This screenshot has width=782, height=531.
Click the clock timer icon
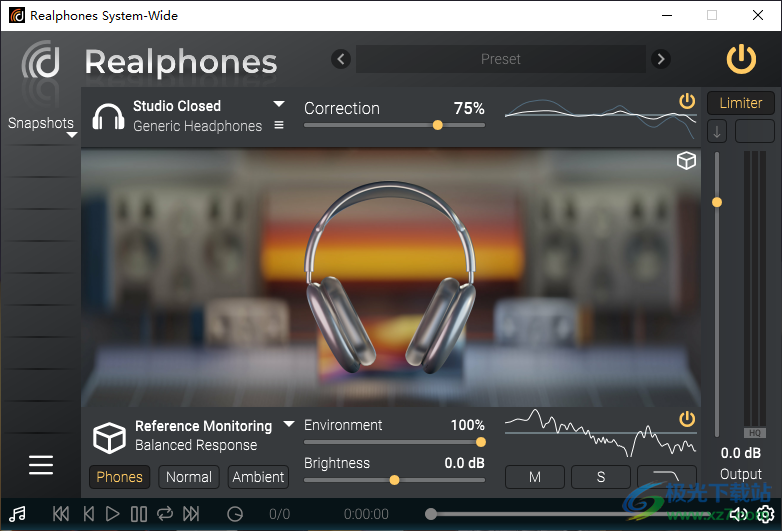click(235, 514)
